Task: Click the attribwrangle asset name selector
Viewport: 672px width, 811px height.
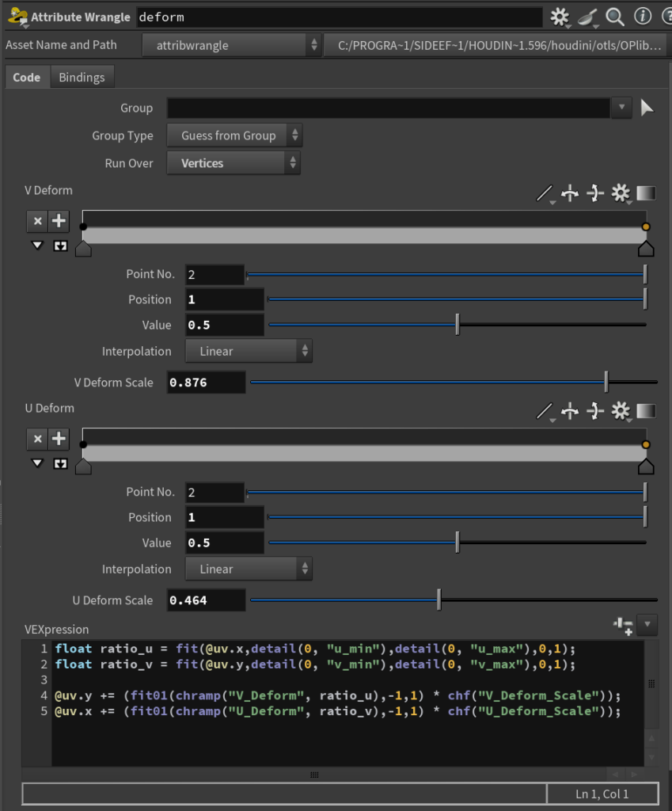Action: [232, 46]
